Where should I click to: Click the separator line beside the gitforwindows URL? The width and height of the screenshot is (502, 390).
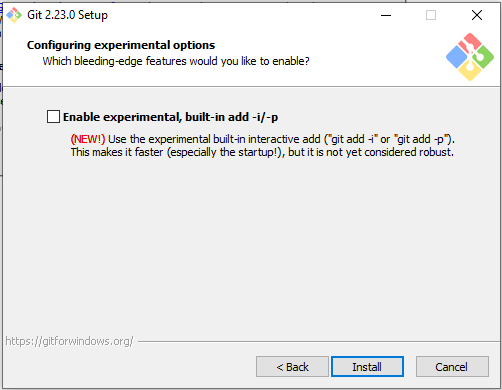pos(318,341)
